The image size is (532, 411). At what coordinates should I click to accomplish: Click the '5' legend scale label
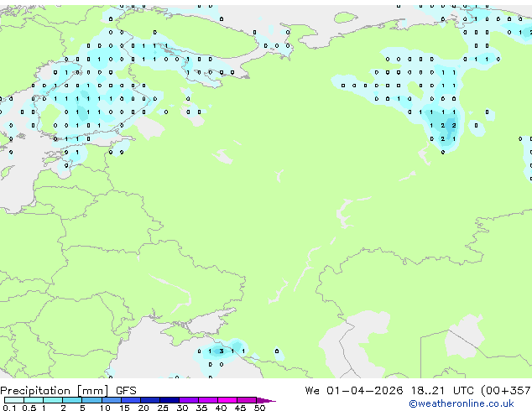point(82,408)
